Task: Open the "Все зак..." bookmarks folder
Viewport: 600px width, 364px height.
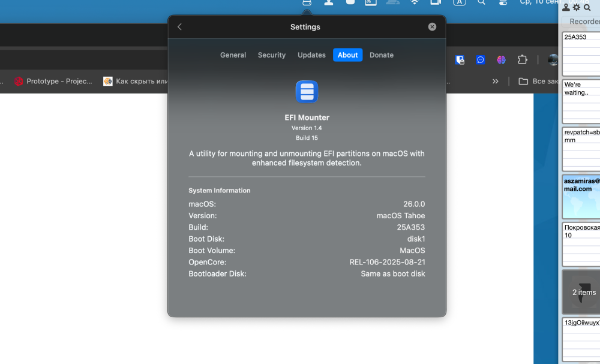Action: tap(538, 81)
